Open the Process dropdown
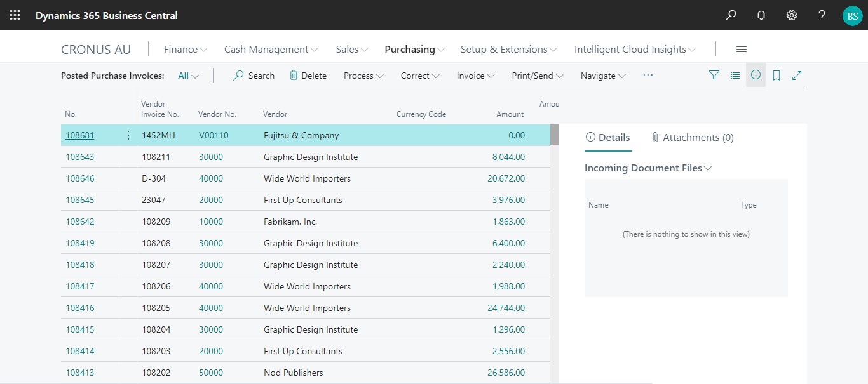 pos(363,76)
